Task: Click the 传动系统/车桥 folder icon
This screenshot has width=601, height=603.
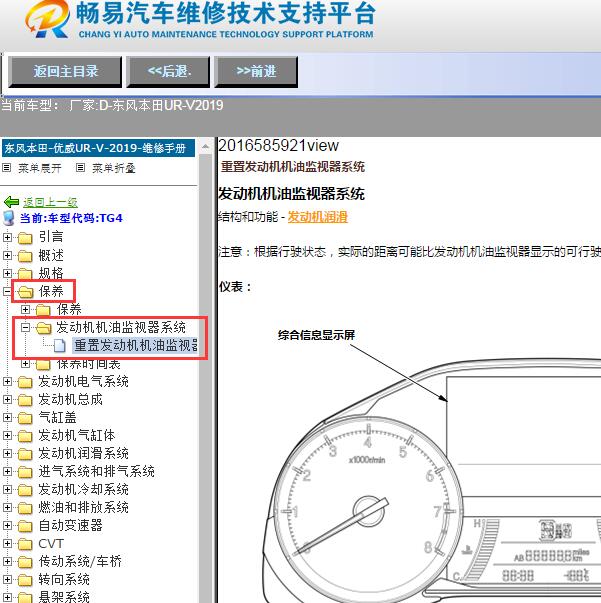Action: click(x=25, y=563)
